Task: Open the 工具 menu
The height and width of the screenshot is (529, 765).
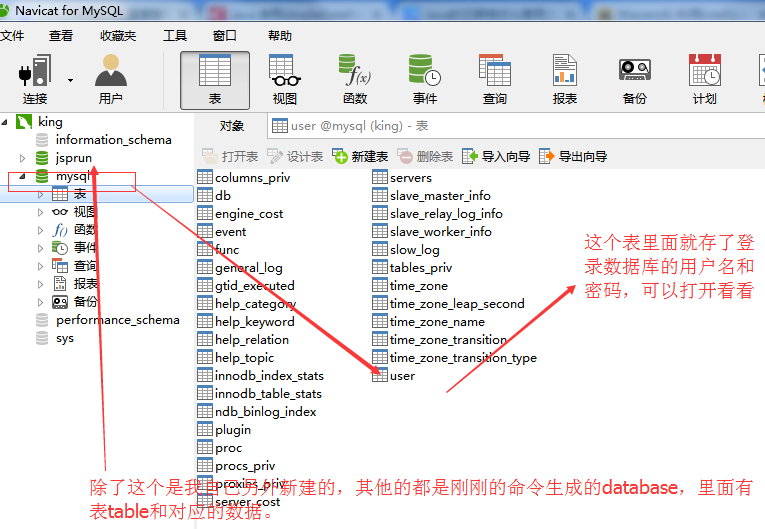Action: (x=175, y=36)
